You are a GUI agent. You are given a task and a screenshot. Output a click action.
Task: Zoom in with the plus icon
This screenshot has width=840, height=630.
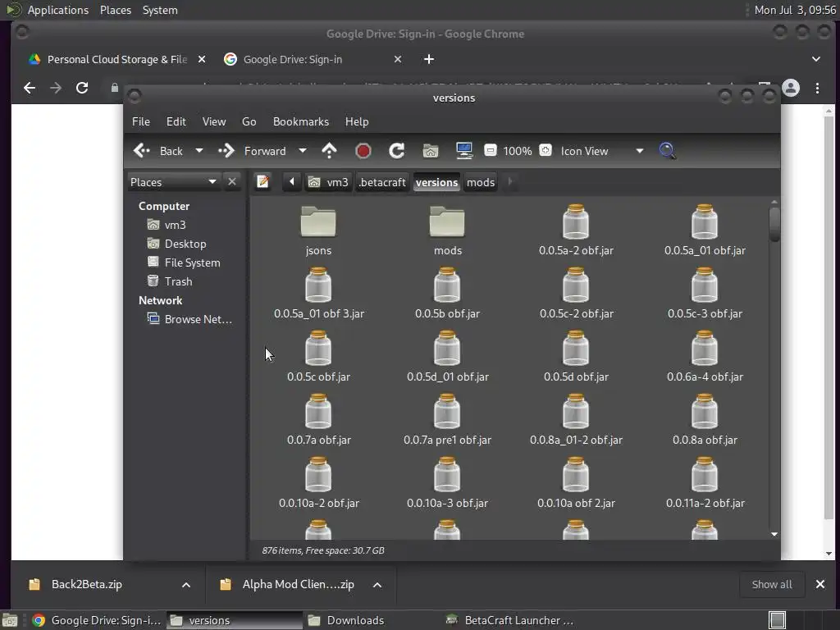[x=546, y=151]
